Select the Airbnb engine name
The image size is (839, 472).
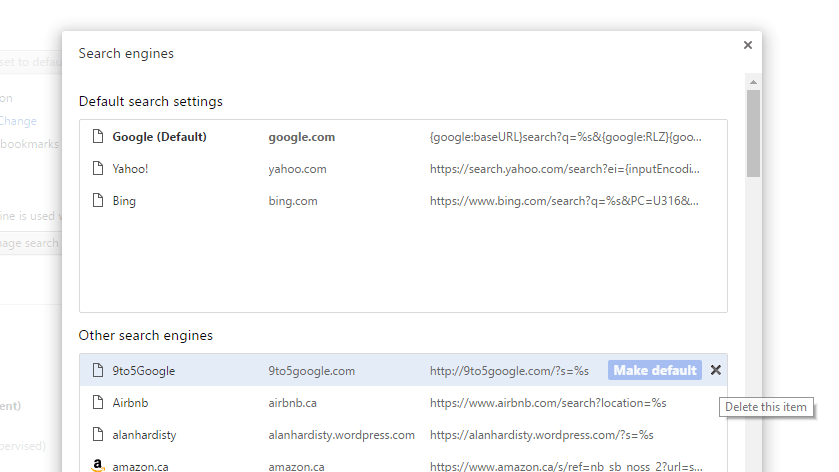click(x=130, y=403)
